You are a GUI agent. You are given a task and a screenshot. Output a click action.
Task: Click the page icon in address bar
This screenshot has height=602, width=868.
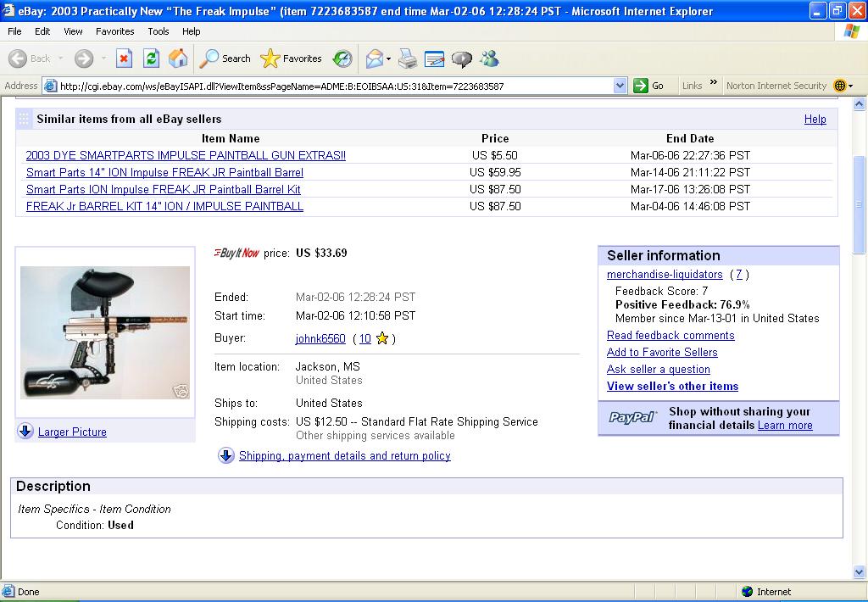[x=50, y=86]
